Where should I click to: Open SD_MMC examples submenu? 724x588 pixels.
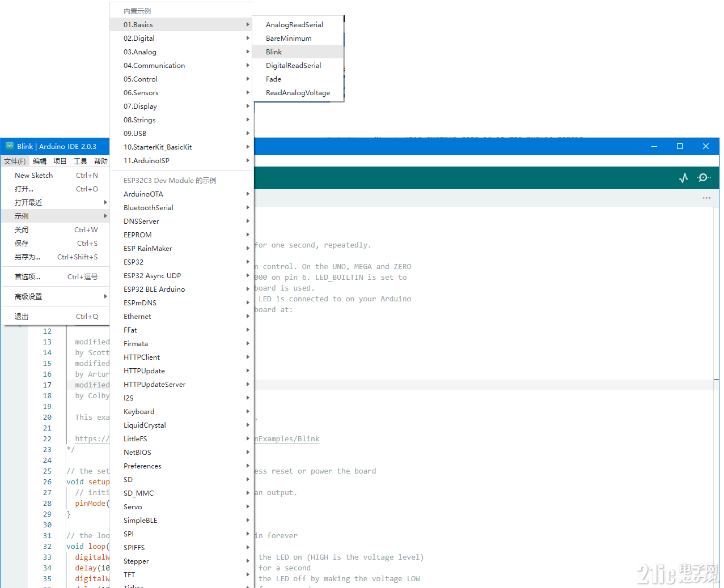(181, 493)
